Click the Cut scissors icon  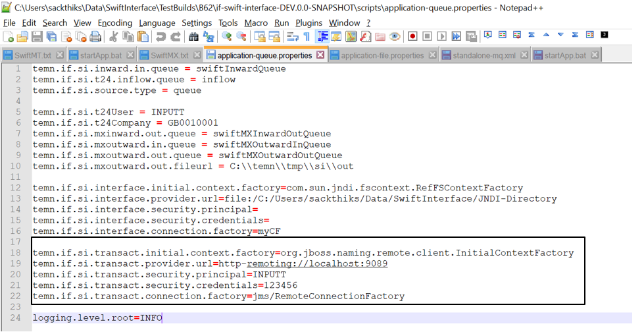(x=112, y=36)
